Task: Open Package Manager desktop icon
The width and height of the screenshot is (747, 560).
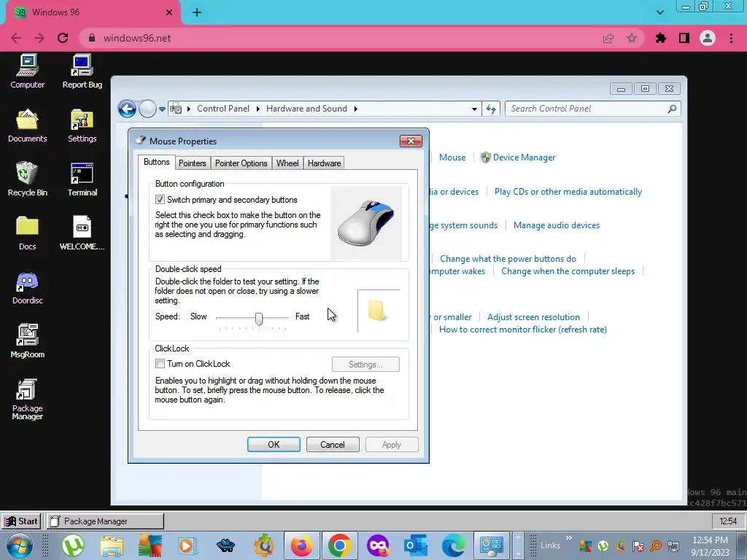Action: (x=27, y=399)
